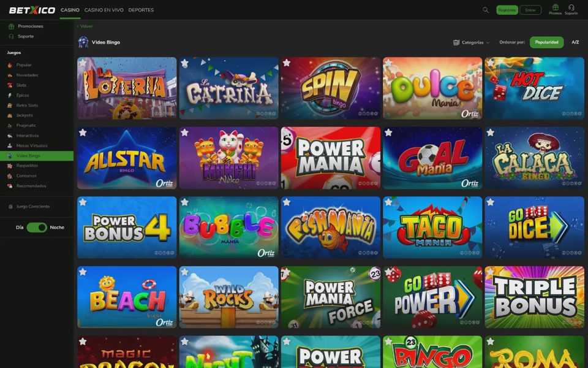This screenshot has height=368, width=588.
Task: Select the Popular flame icon
Action: (10, 65)
